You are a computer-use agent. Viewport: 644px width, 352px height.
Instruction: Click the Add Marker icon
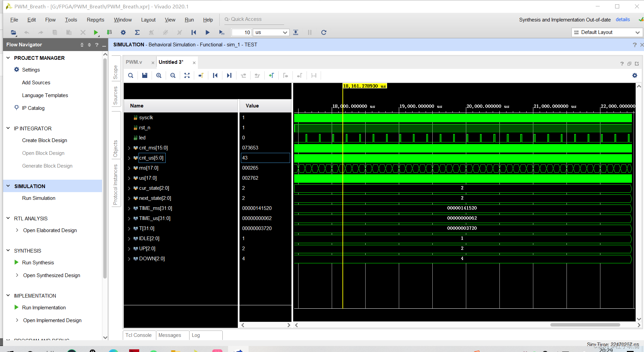tap(271, 76)
